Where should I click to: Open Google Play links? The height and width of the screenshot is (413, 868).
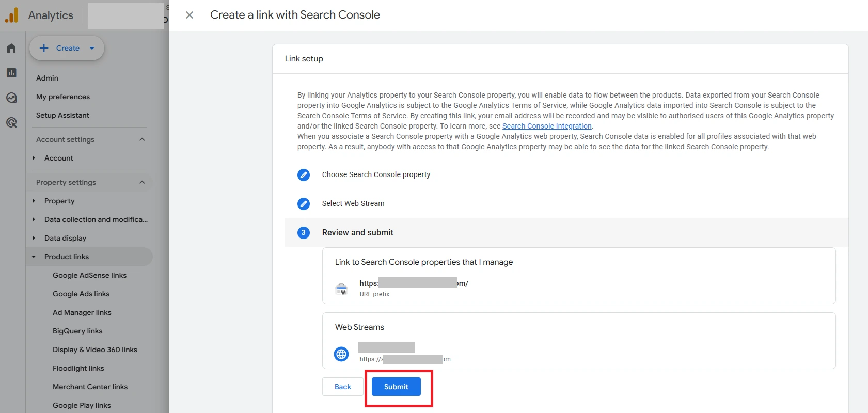(82, 405)
